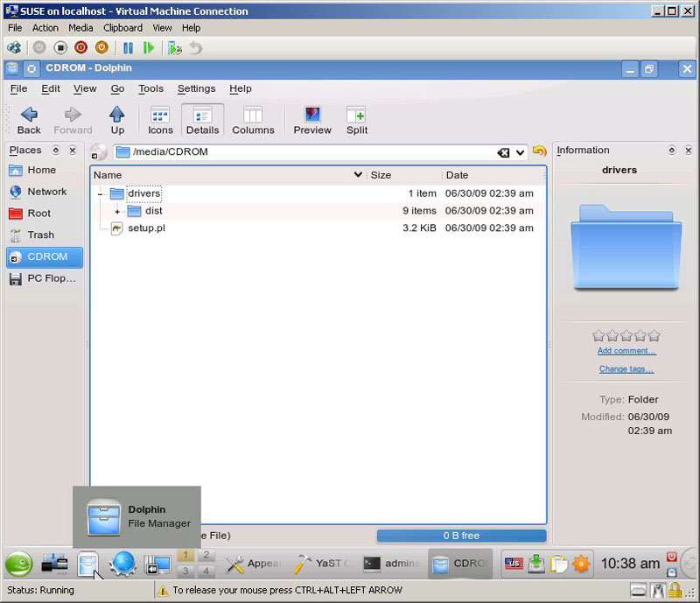700x603 pixels.
Task: Float the Places panel
Action: [56, 150]
